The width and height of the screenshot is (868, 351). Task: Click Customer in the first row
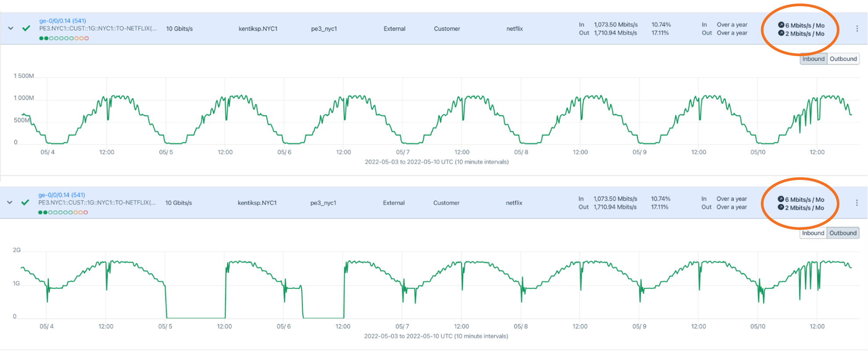click(447, 29)
